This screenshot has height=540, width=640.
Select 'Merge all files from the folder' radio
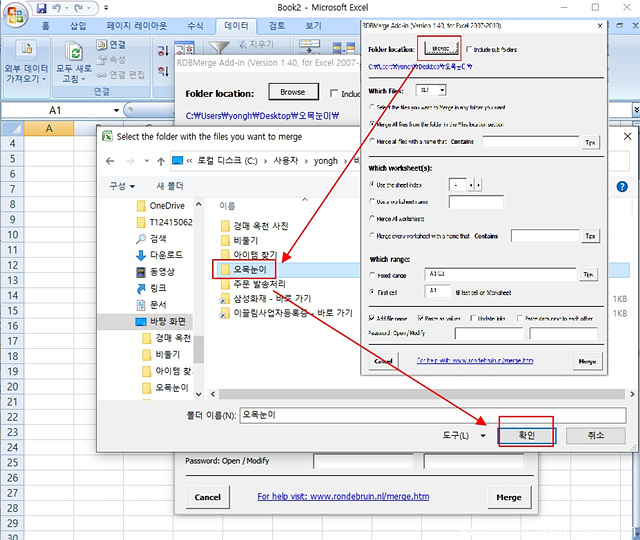pyautogui.click(x=372, y=124)
